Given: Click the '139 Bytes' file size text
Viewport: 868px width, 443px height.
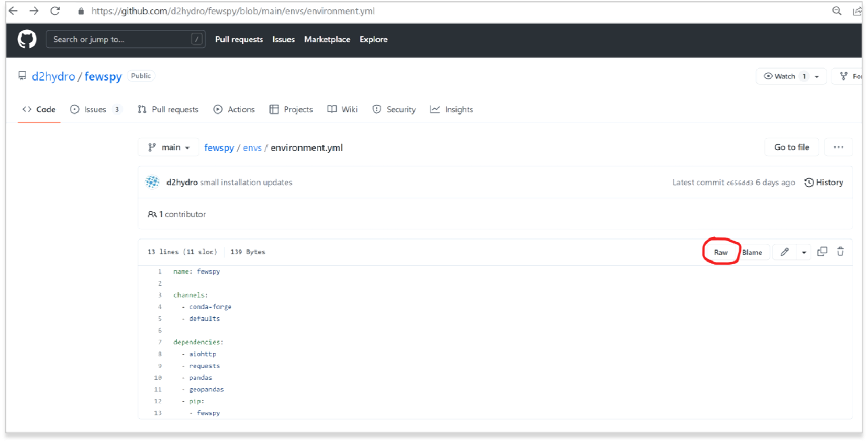Looking at the screenshot, I should [x=248, y=252].
